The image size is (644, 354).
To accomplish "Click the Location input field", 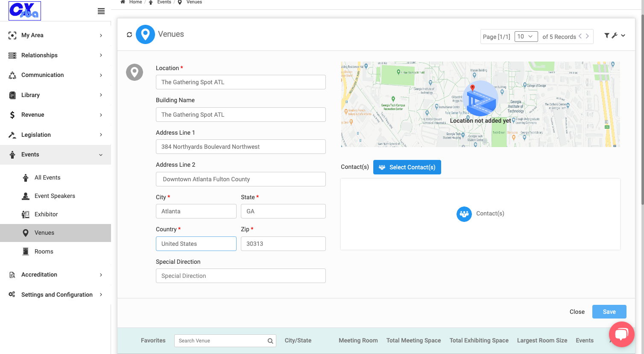I will pos(241,82).
